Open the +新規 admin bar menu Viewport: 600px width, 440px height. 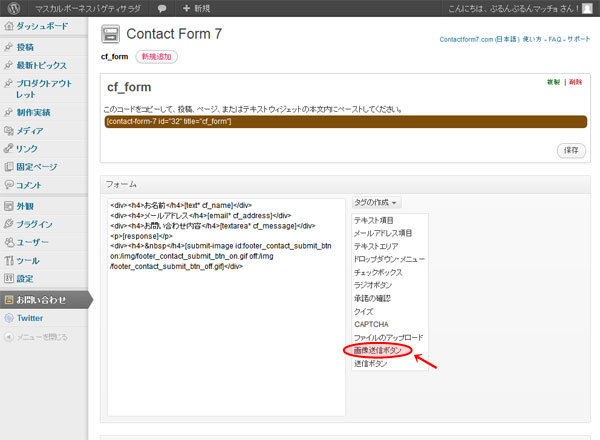point(196,8)
